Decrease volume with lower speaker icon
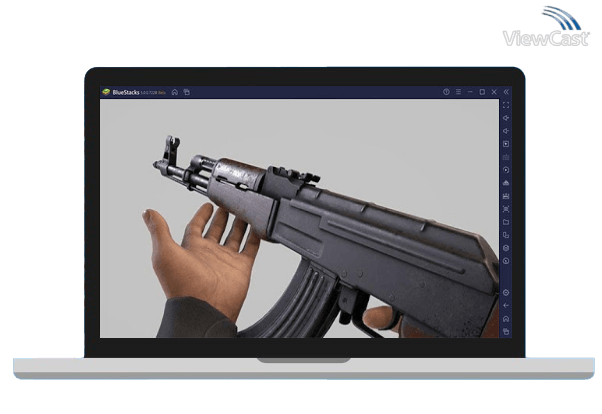Viewport: 602px width, 414px height. [506, 131]
